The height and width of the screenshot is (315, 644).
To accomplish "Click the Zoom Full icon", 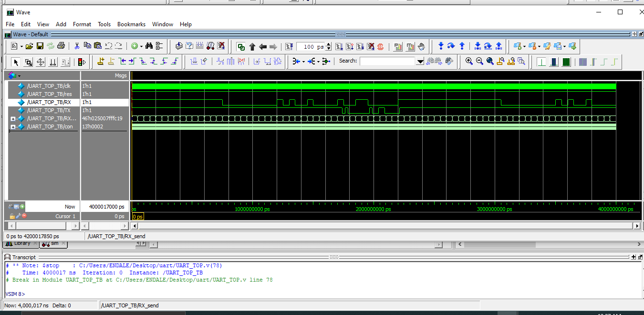I will coord(489,62).
